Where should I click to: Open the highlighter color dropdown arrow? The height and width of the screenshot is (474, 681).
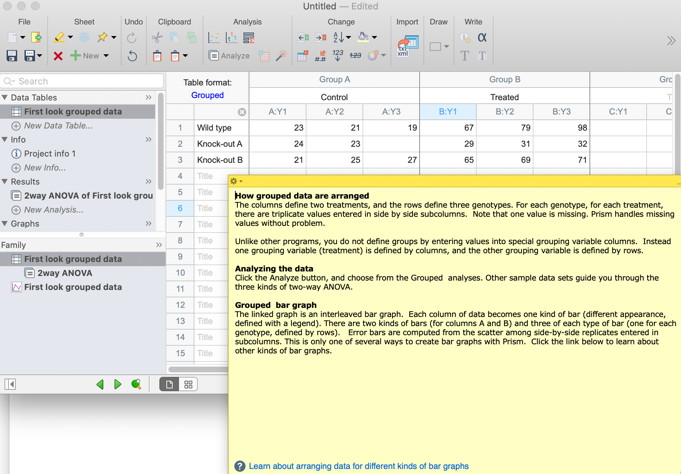tap(70, 38)
